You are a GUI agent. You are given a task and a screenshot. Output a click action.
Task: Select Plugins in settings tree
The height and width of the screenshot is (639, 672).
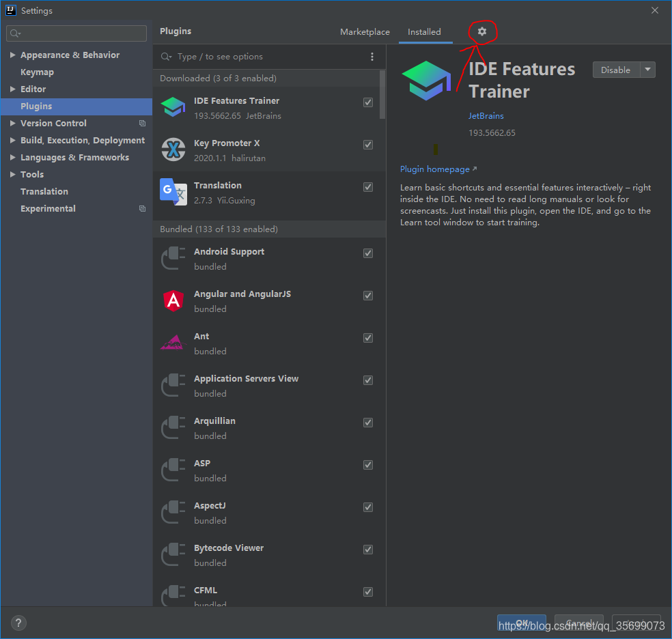tap(76, 106)
